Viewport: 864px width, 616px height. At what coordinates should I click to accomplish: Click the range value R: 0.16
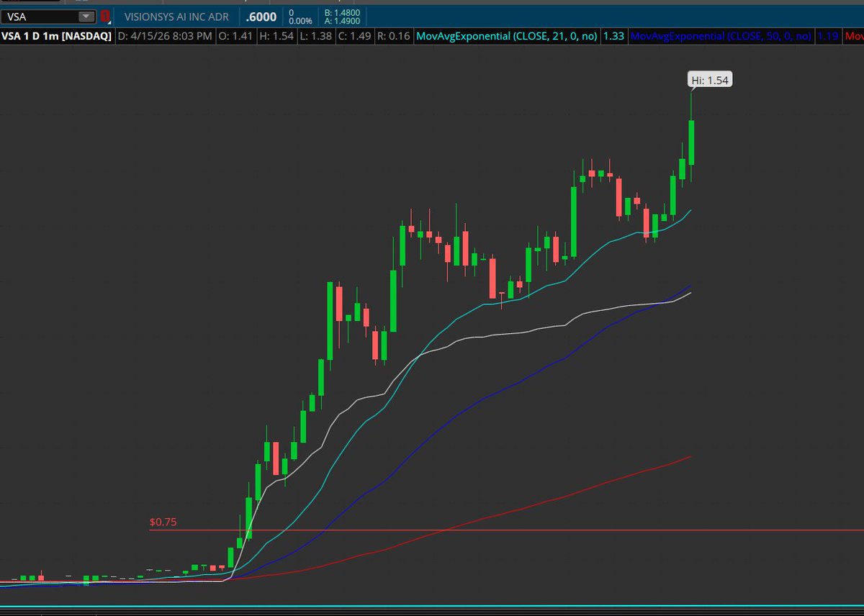click(x=395, y=35)
